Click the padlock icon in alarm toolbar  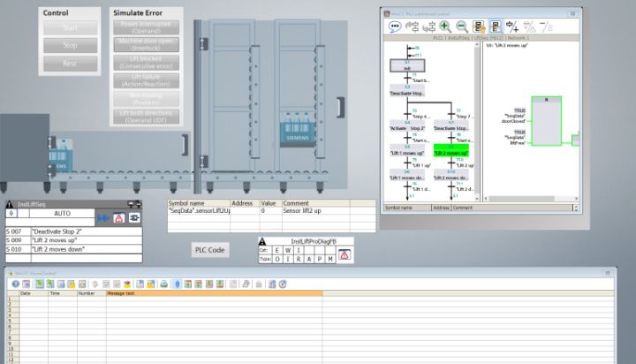click(258, 284)
